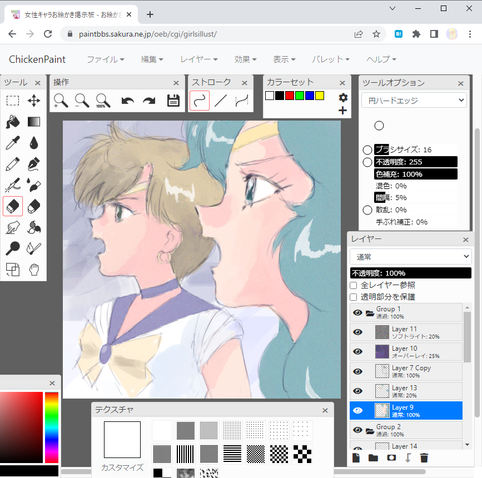Image resolution: width=482 pixels, height=478 pixels.
Task: Choose the paint bucket fill tool
Action: coord(13,122)
